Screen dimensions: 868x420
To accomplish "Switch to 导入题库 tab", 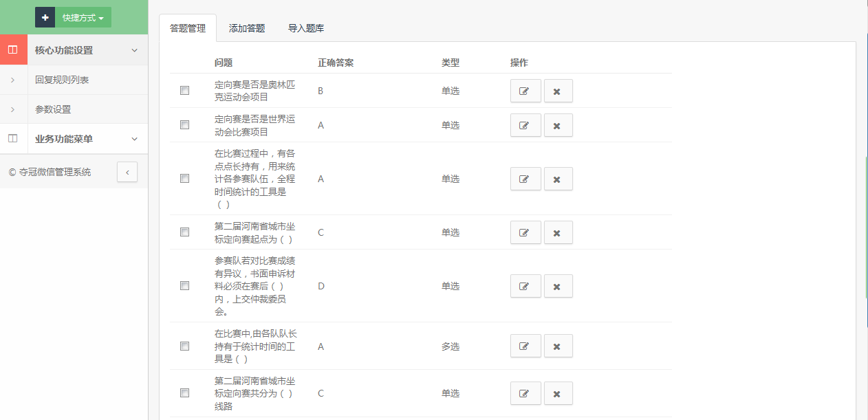I will [x=306, y=28].
